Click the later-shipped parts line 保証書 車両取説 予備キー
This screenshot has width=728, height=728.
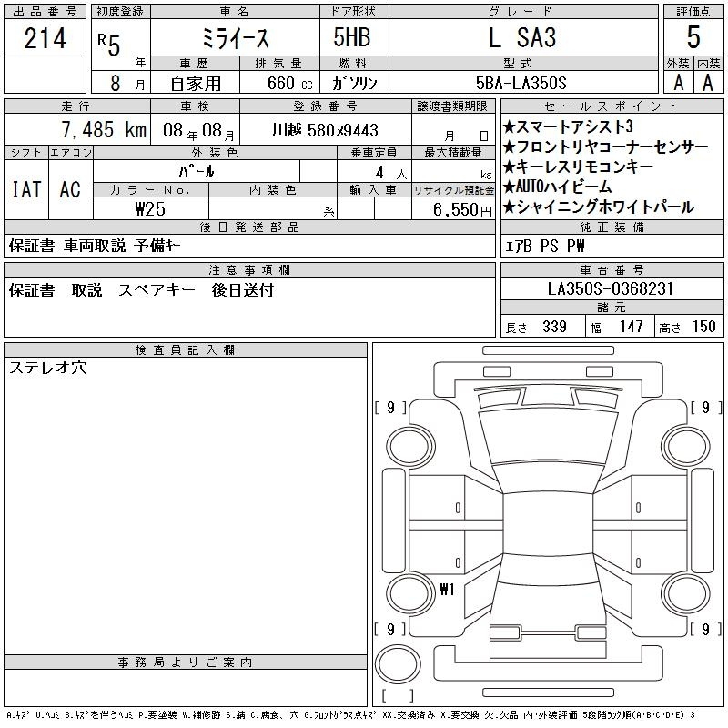point(95,246)
